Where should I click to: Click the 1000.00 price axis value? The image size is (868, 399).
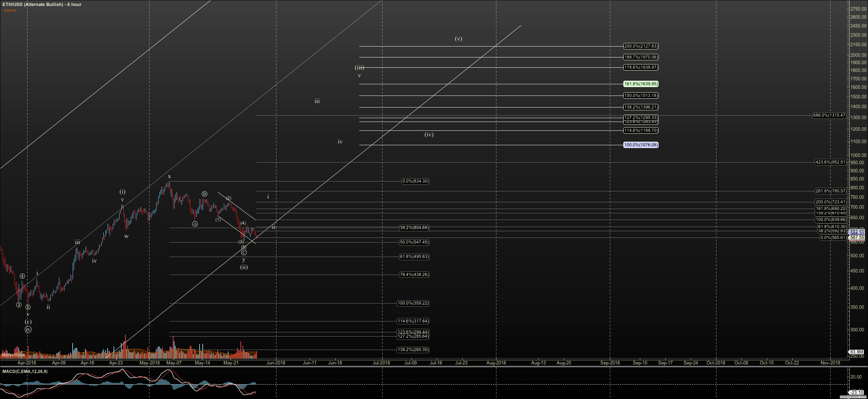[x=858, y=155]
